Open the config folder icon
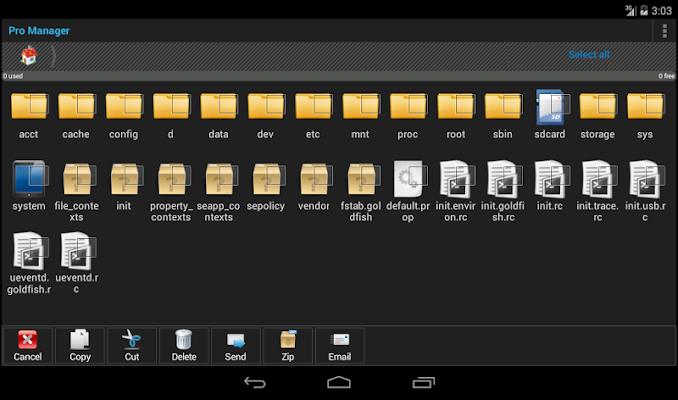678x400 pixels. pyautogui.click(x=124, y=106)
